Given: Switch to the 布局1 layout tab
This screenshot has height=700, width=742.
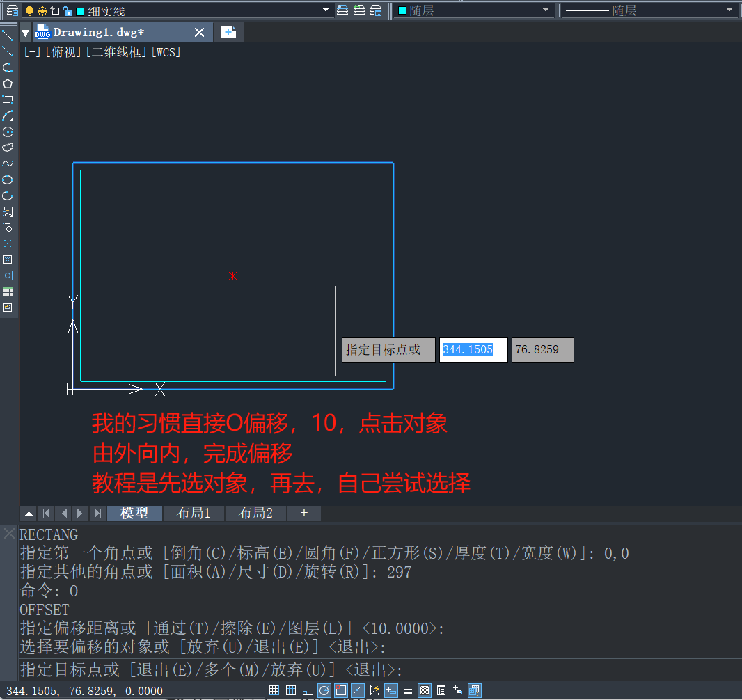Looking at the screenshot, I should [194, 514].
